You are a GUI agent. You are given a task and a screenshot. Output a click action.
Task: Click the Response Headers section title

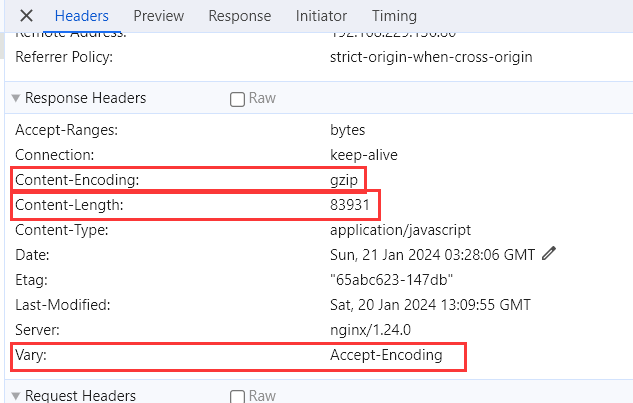(x=86, y=98)
